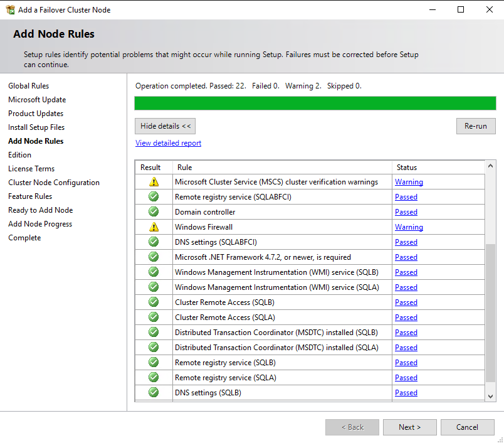Click the rules list scroll up arrow

point(490,166)
